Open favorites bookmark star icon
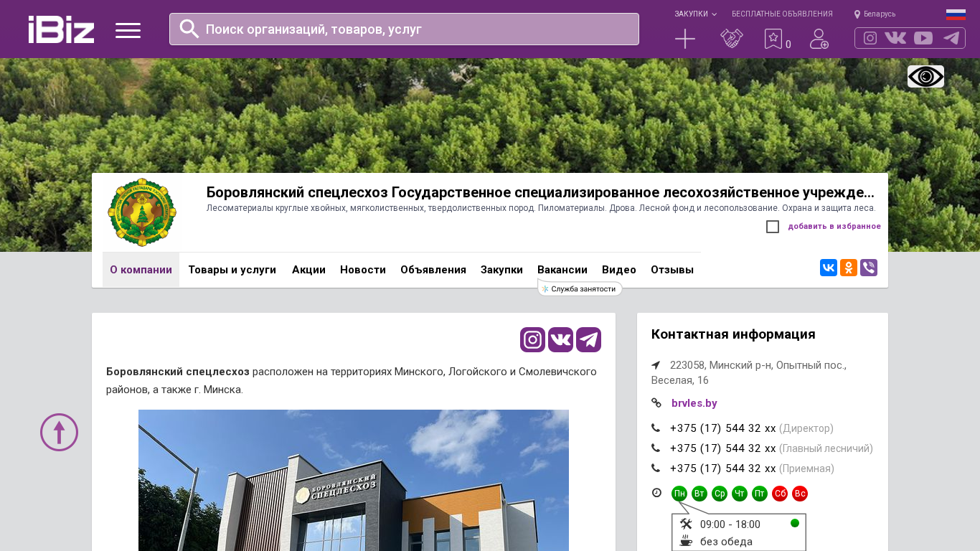 773,39
